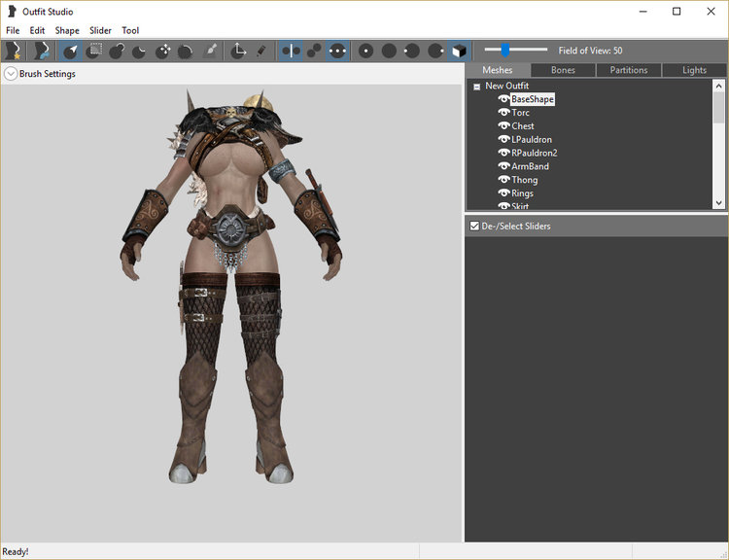
Task: Choose the Inflate brush tool
Action: point(118,51)
